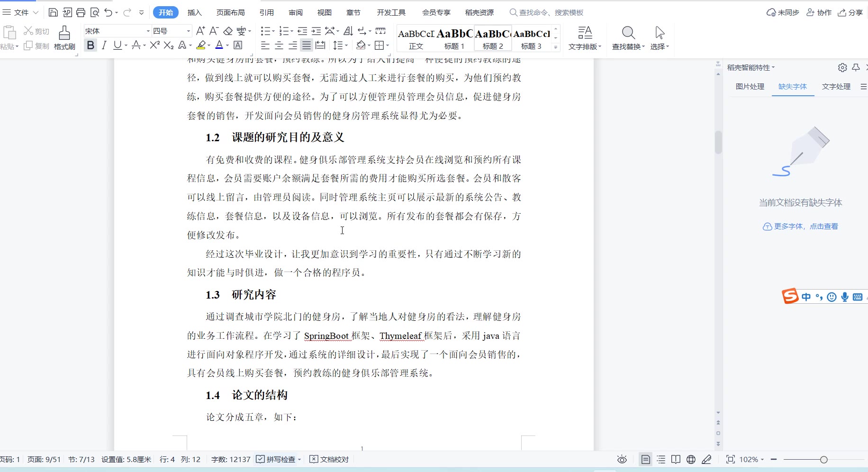
Task: Click the 更多字体，点击查看 link
Action: [800, 227]
